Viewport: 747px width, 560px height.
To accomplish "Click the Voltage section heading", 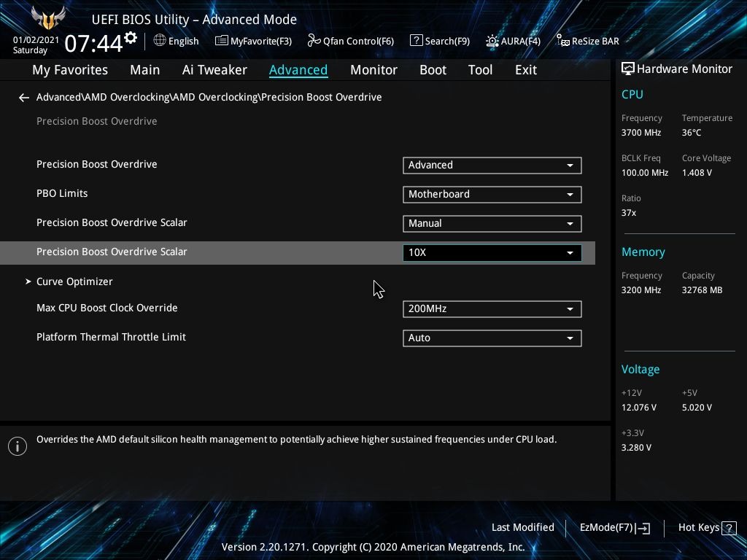I will click(640, 370).
